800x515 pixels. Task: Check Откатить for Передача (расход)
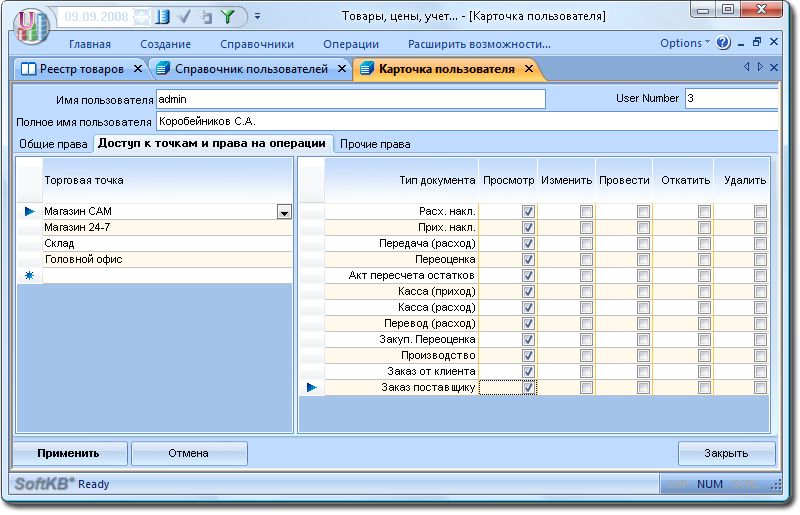point(704,243)
